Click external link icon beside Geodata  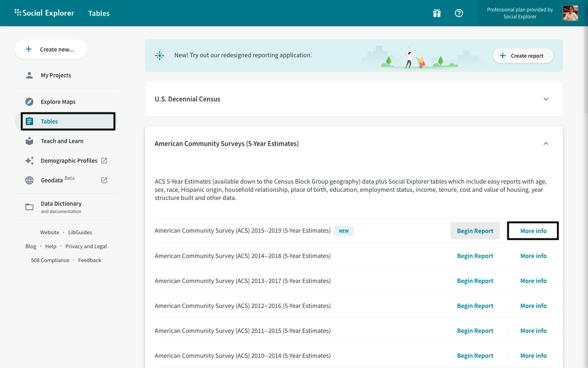click(104, 180)
